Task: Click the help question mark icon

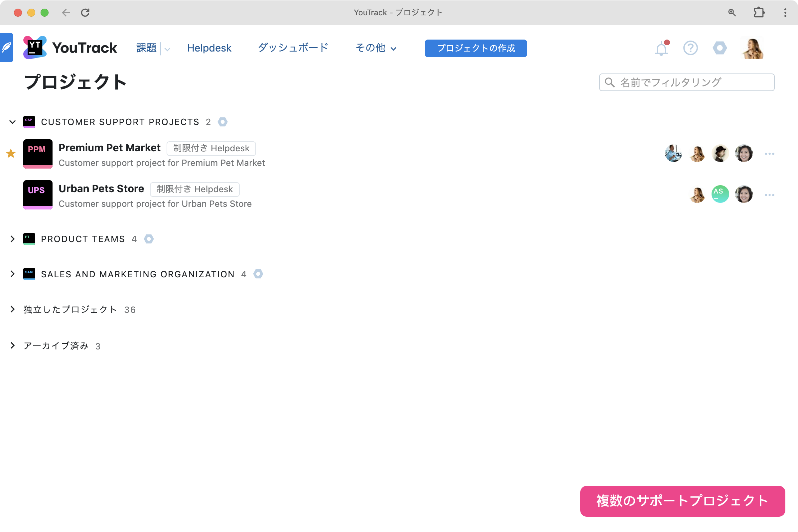Action: (690, 48)
